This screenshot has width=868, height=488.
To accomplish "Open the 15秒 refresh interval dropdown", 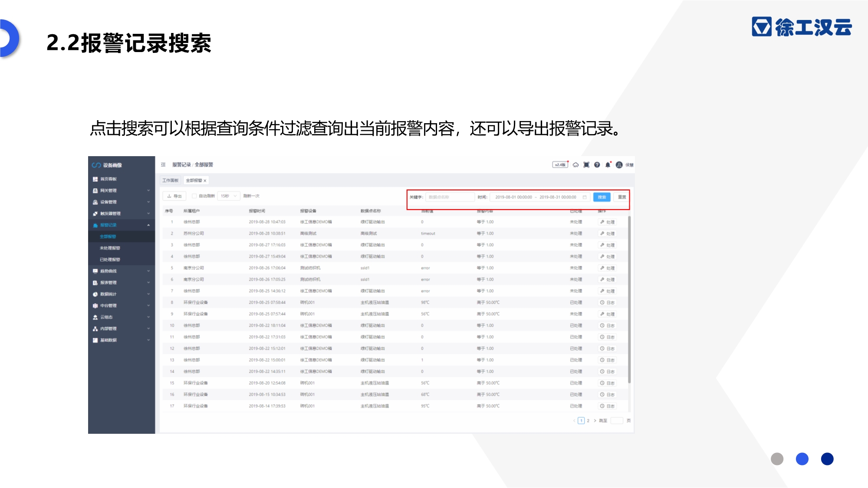I will [228, 196].
